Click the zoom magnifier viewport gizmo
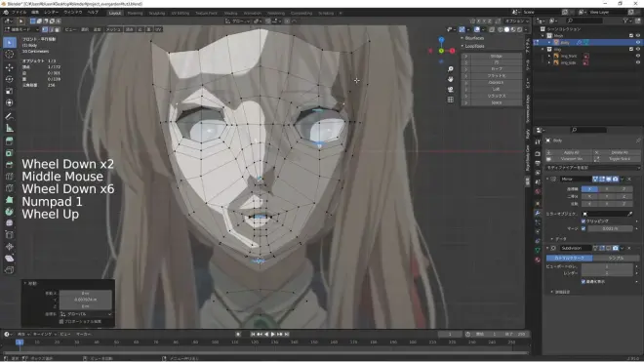Screen dimensions: 644x362 451,69
